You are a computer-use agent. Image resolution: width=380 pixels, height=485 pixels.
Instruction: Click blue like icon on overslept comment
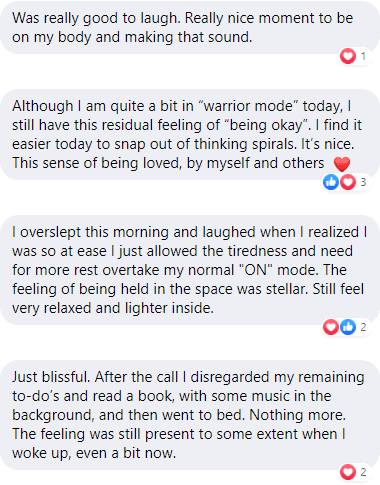point(348,327)
